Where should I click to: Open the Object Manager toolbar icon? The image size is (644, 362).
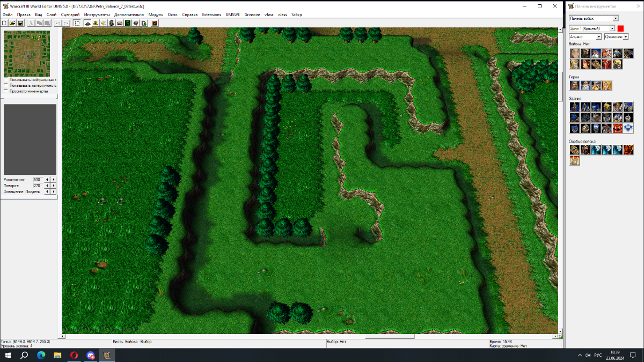pyautogui.click(x=135, y=23)
